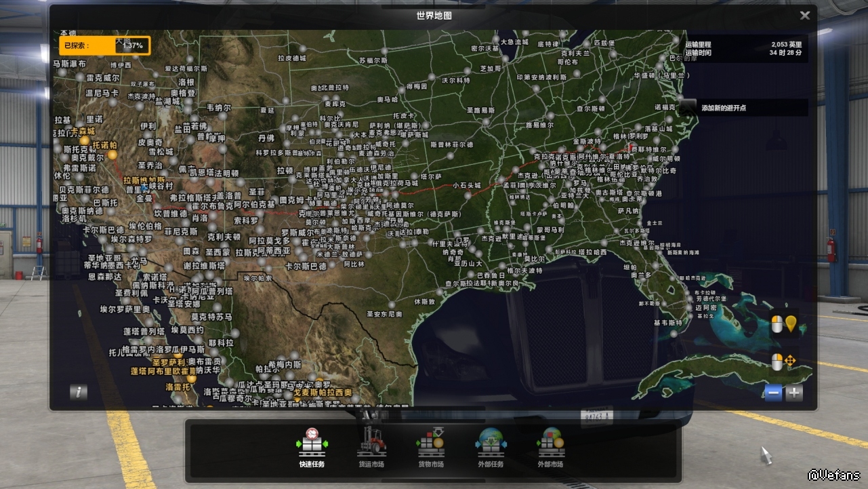The width and height of the screenshot is (868, 489).
Task: Select the 莫克特苏马 city label
Action: (211, 317)
